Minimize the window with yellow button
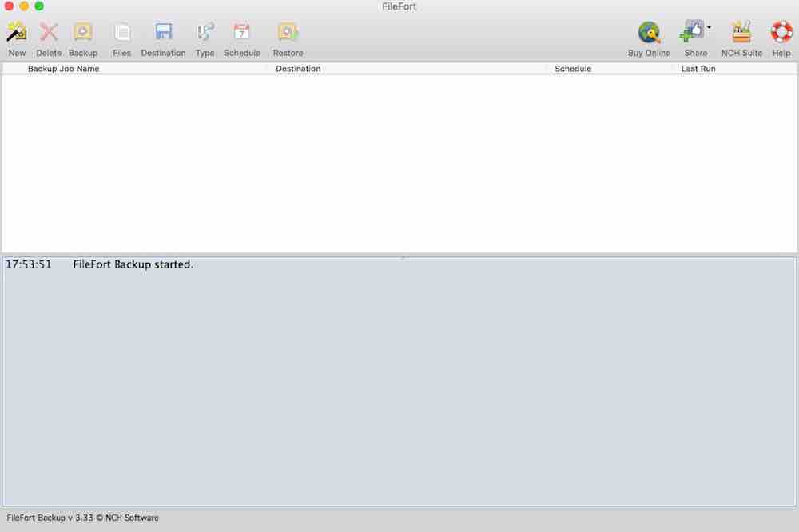This screenshot has height=532, width=799. tap(24, 6)
